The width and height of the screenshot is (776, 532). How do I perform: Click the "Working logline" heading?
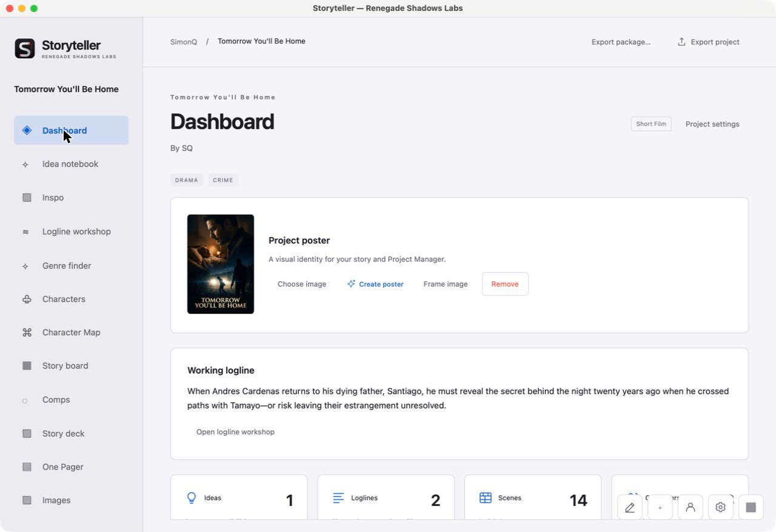point(221,370)
